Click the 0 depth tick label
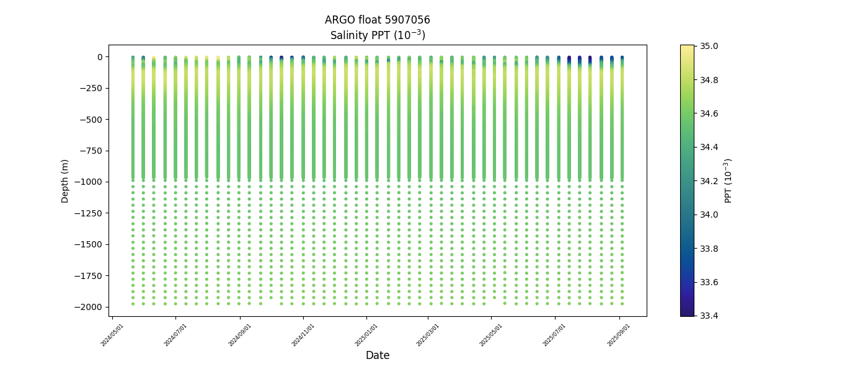 [x=99, y=57]
